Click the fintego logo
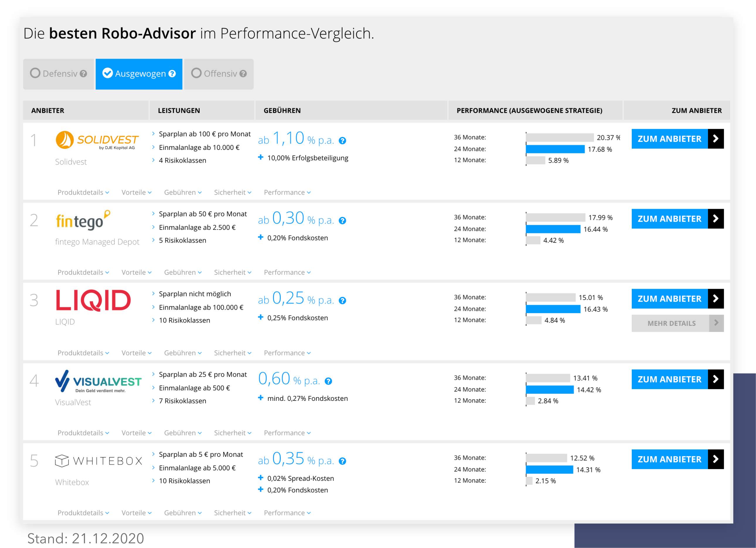 pos(83,220)
